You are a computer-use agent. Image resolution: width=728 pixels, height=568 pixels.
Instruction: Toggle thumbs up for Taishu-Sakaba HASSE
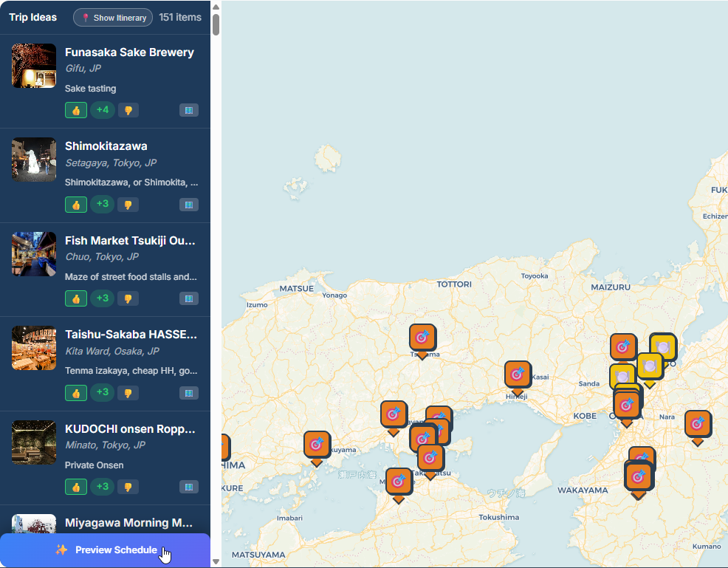pos(75,393)
